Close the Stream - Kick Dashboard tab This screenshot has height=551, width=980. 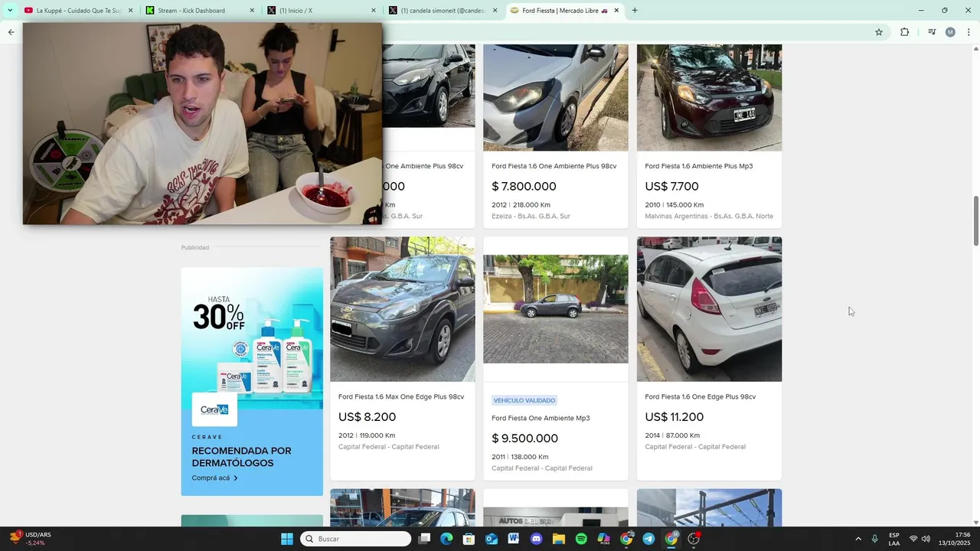pyautogui.click(x=252, y=11)
